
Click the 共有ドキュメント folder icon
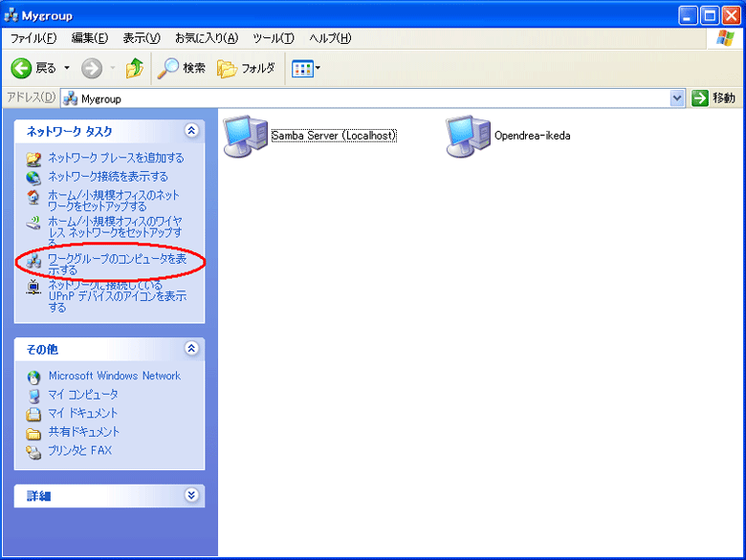[x=33, y=433]
